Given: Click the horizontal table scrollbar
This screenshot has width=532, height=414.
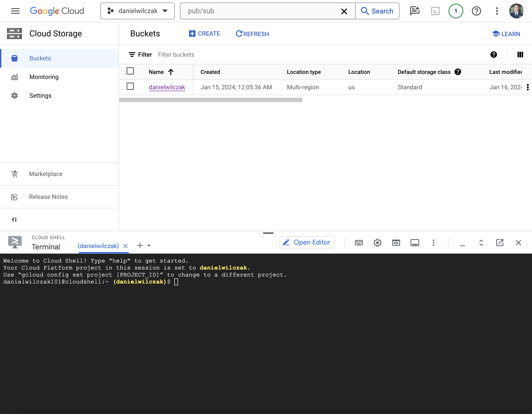Looking at the screenshot, I should point(211,100).
